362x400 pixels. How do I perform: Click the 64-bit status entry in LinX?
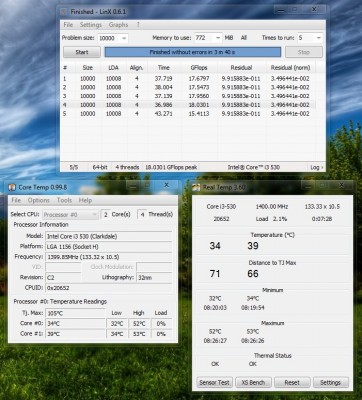pos(100,167)
